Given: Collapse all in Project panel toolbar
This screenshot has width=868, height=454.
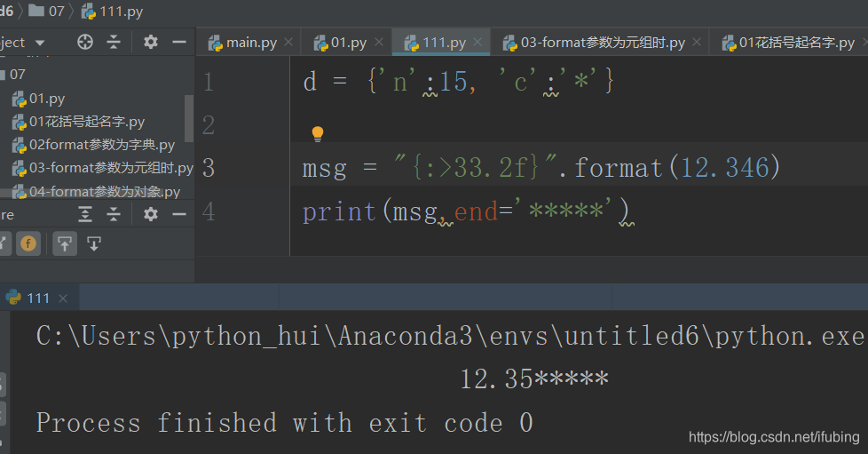Looking at the screenshot, I should coord(114,42).
